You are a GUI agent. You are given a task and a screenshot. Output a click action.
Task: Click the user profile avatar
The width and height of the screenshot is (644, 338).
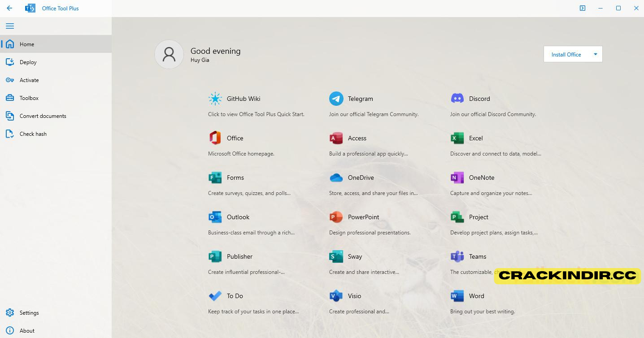169,54
